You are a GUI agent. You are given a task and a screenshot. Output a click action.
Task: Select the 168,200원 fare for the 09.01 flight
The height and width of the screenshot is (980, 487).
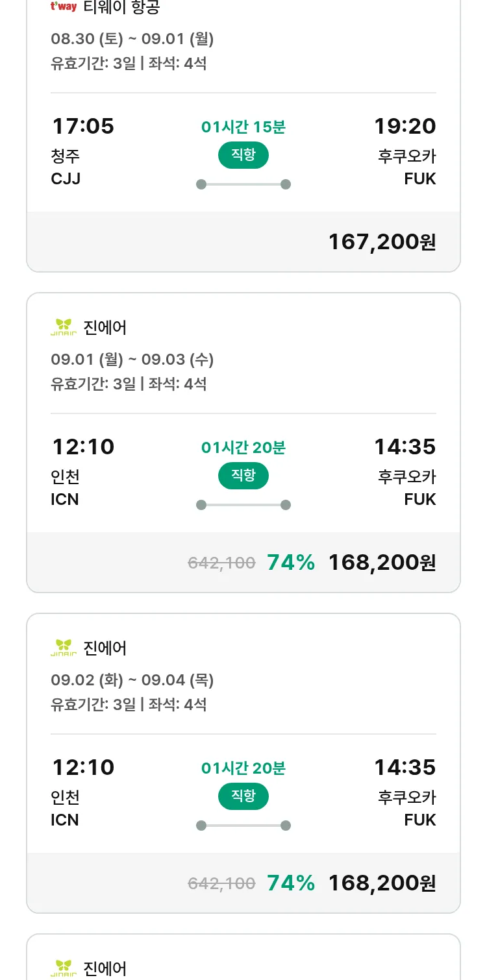382,562
